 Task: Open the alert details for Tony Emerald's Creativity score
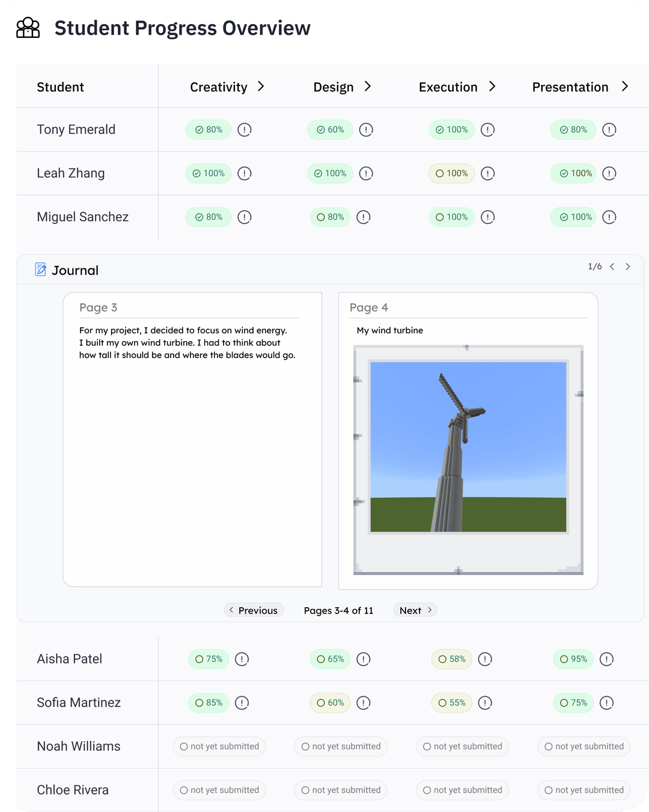point(244,130)
